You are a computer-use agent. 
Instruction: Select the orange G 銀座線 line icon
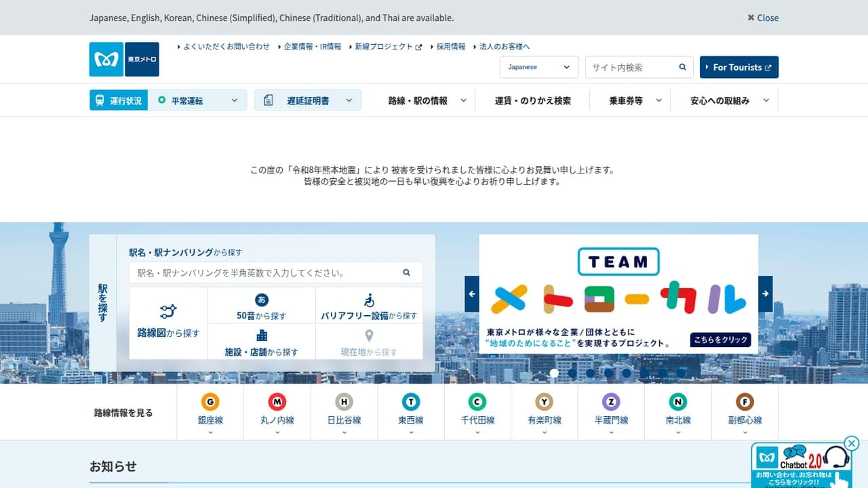(210, 402)
